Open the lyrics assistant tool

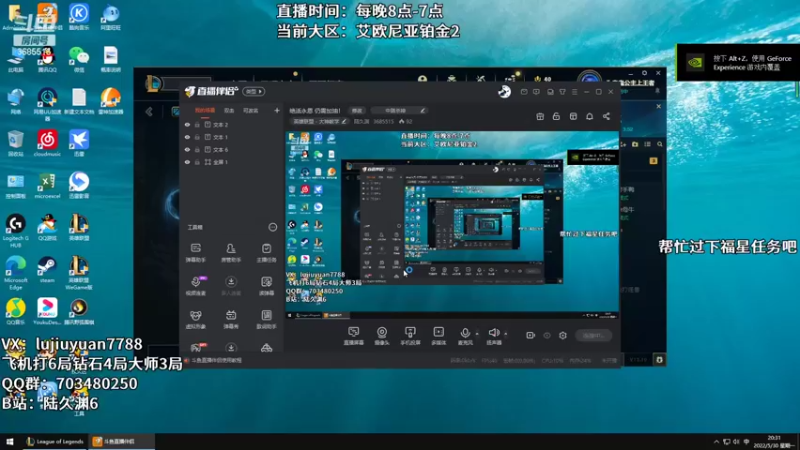click(x=266, y=319)
